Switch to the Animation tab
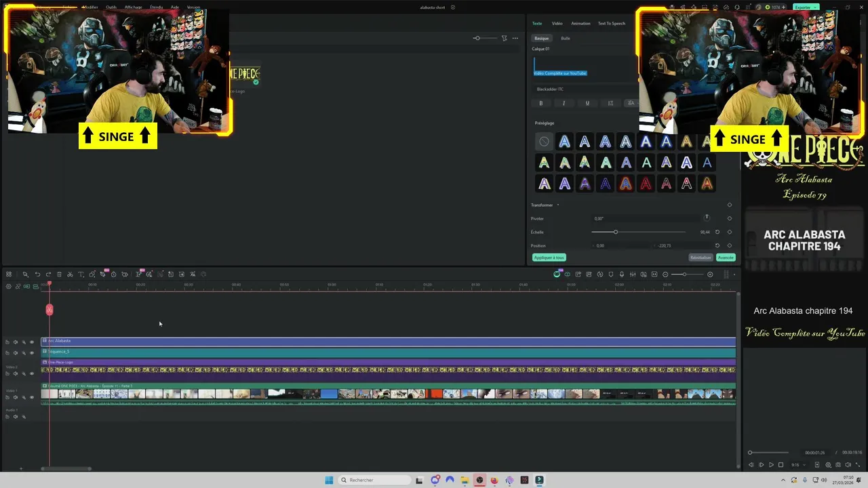The image size is (868, 488). pyautogui.click(x=580, y=23)
